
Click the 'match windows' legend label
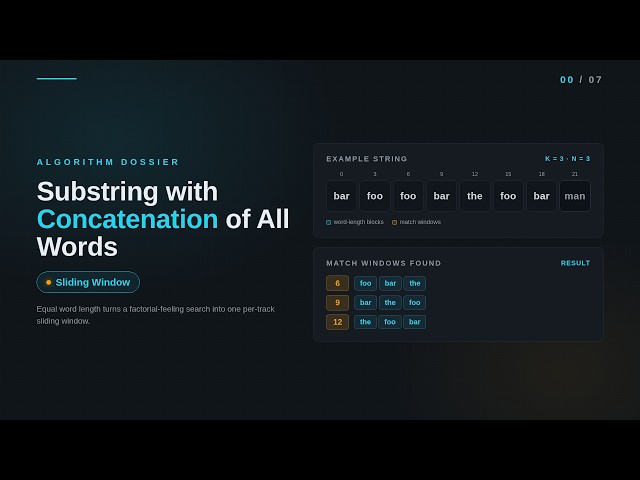[x=420, y=222]
